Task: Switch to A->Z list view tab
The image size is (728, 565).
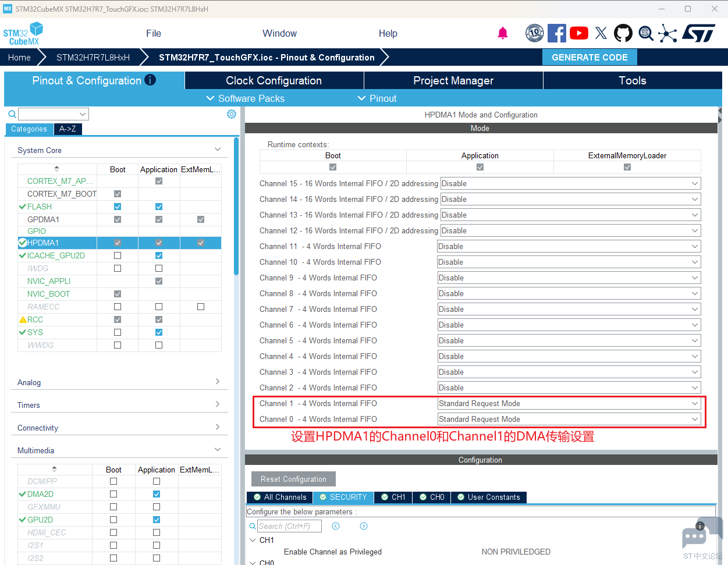Action: pos(68,129)
